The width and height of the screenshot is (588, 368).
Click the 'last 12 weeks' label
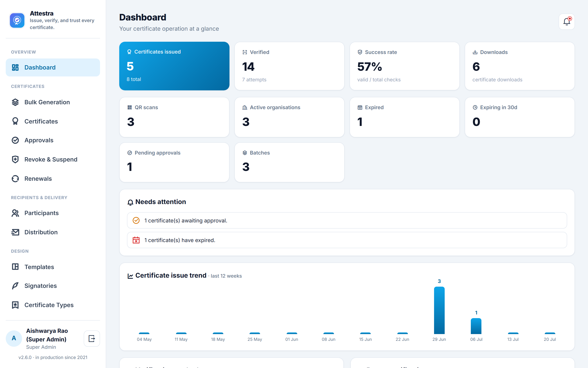point(226,276)
